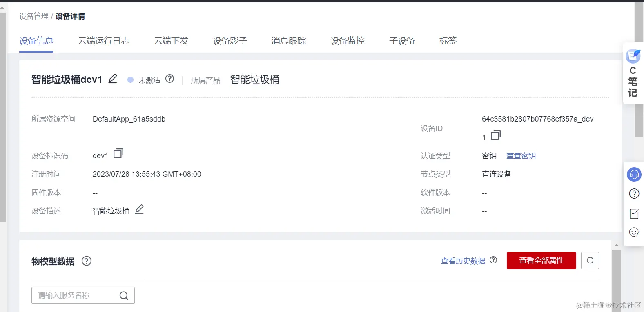
Task: Switch to 设备影子 tab
Action: tap(230, 41)
